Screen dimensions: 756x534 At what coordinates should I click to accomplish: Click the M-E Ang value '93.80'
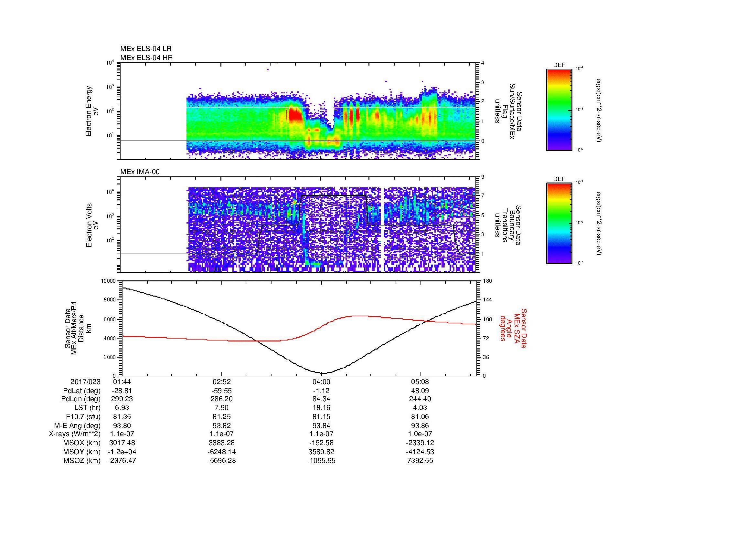(x=122, y=425)
